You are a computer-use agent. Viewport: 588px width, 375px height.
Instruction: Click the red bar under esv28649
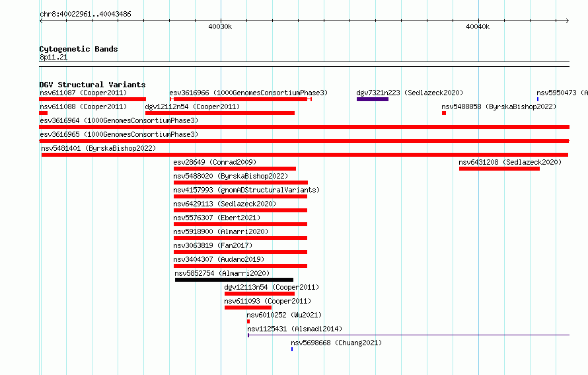(235, 169)
